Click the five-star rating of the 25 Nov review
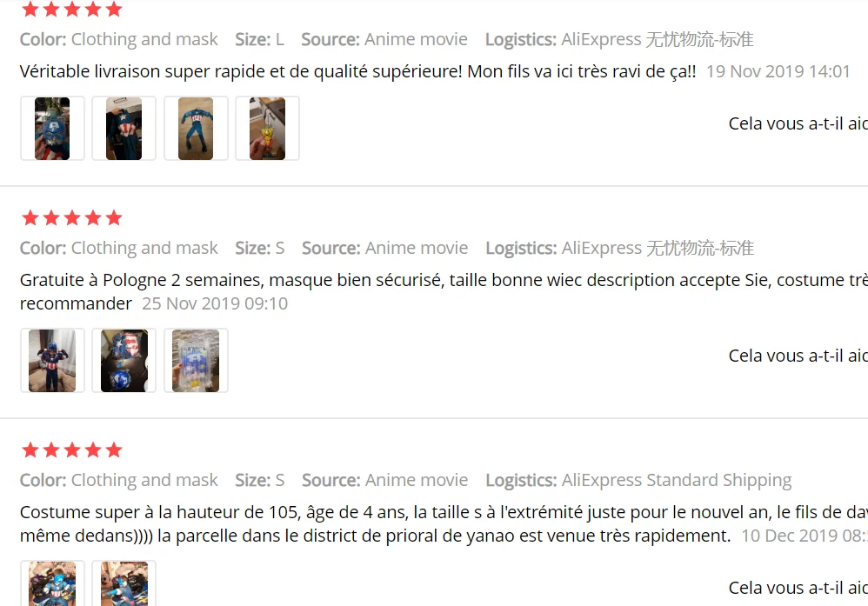Image resolution: width=868 pixels, height=606 pixels. 72,217
